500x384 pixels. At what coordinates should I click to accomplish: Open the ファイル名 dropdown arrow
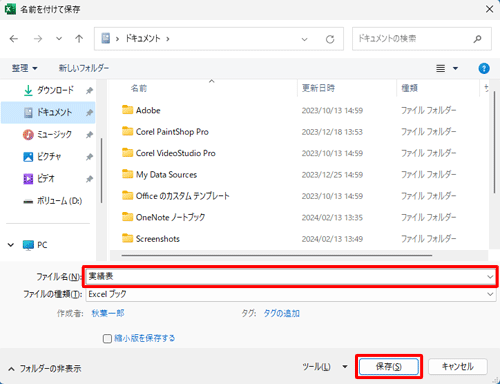tap(490, 277)
